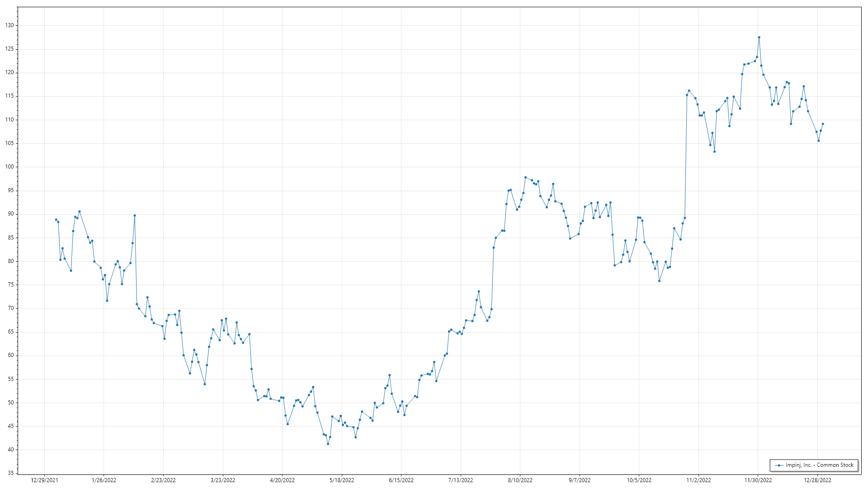Click the 11/30/2022 date axis label

pos(758,480)
